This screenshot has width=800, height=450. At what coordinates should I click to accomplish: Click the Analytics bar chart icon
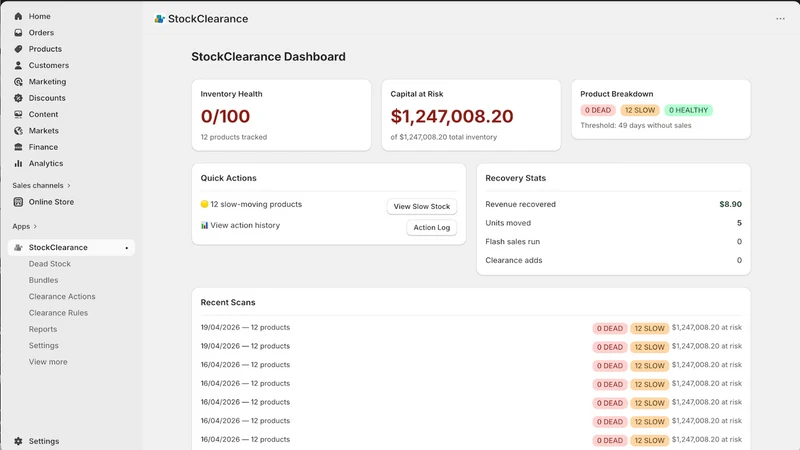pyautogui.click(x=18, y=163)
